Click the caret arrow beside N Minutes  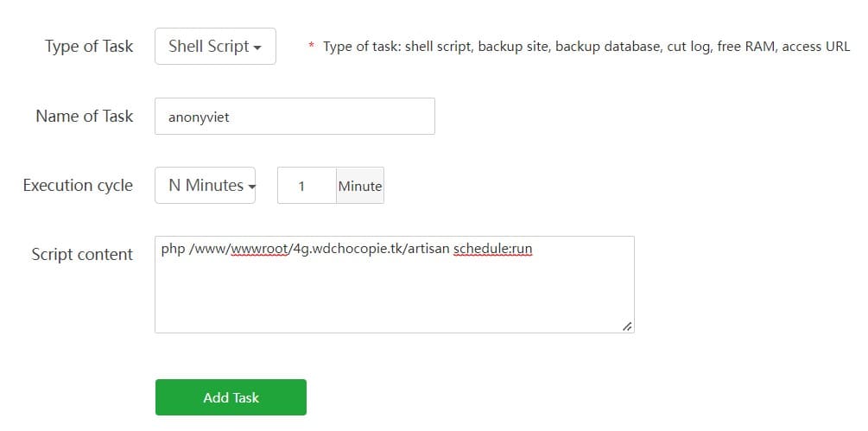click(x=251, y=187)
